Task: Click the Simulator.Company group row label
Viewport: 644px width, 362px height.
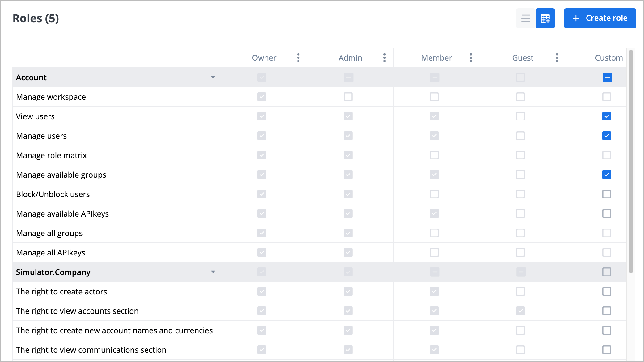Action: pos(53,272)
